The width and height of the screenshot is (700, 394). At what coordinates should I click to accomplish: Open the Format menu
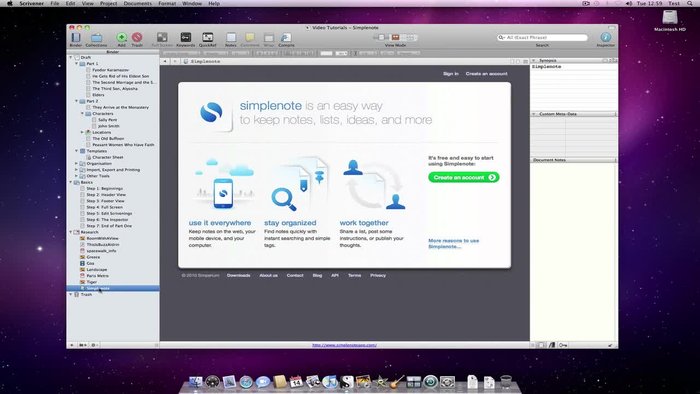167,4
